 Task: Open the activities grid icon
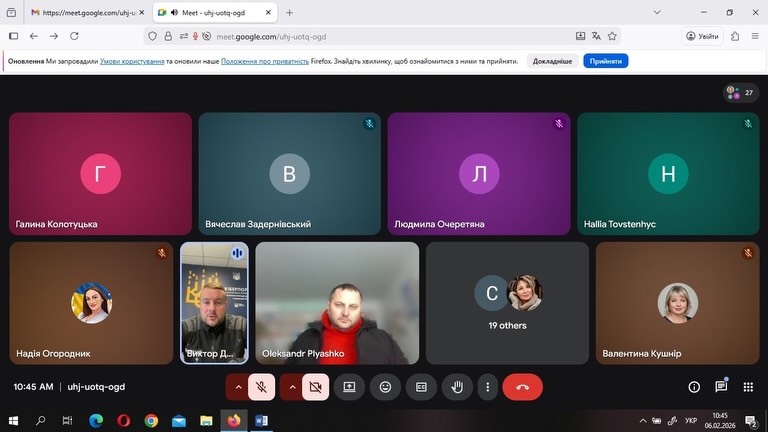click(748, 387)
